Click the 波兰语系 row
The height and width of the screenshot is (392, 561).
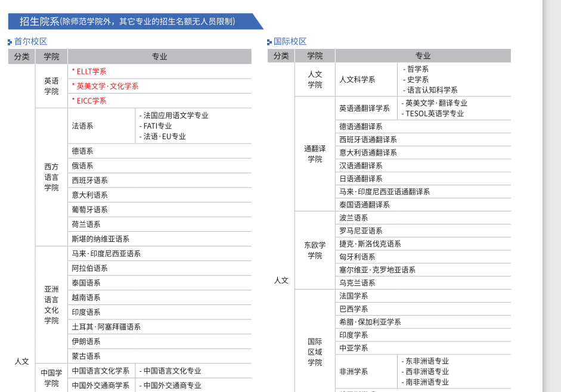[x=423, y=218]
